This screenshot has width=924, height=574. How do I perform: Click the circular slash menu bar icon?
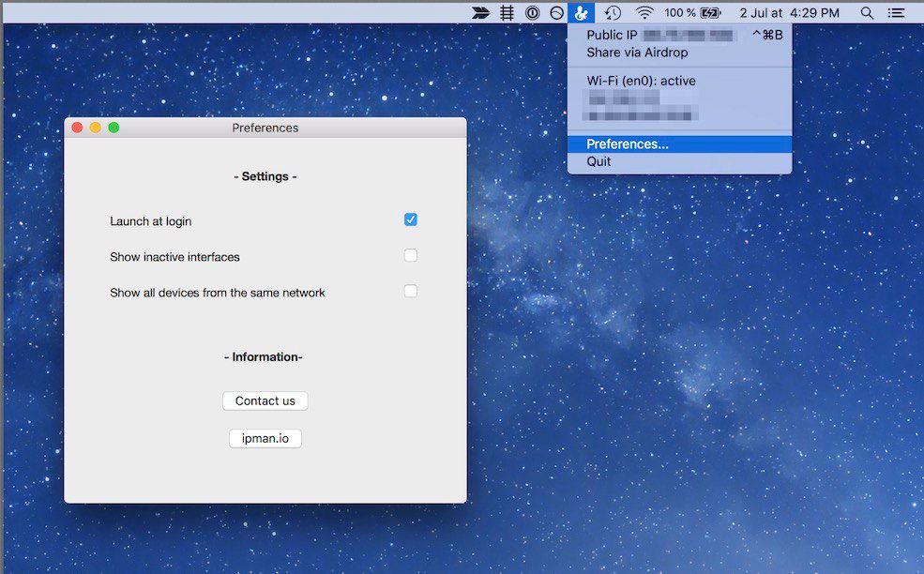(x=557, y=13)
